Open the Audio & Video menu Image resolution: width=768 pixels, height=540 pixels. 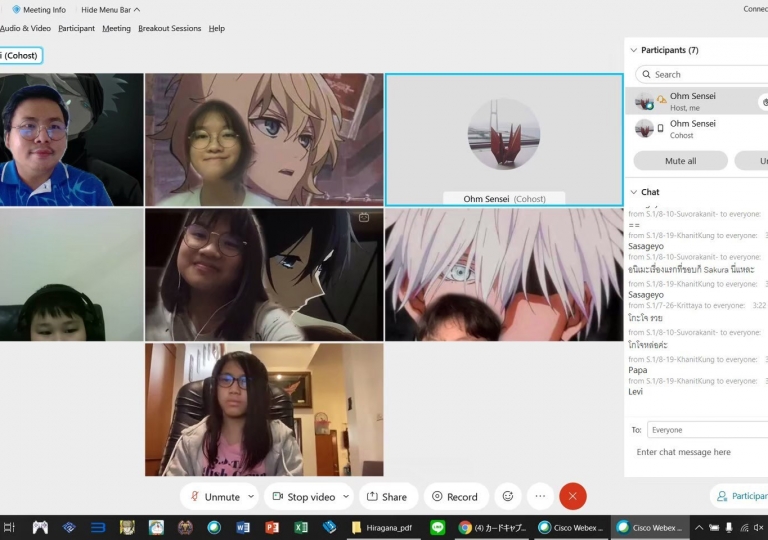(x=25, y=28)
